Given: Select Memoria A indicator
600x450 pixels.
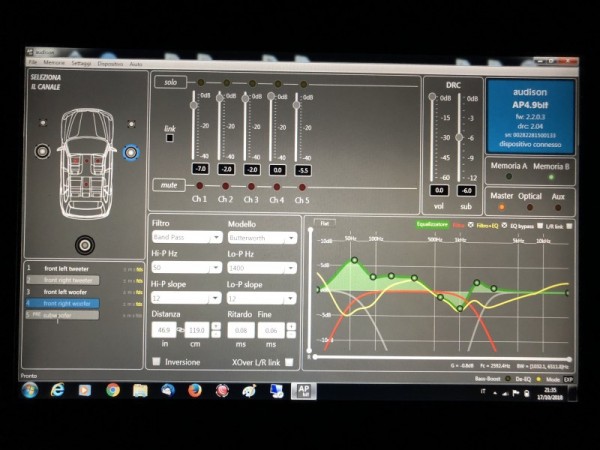Looking at the screenshot, I should 509,176.
